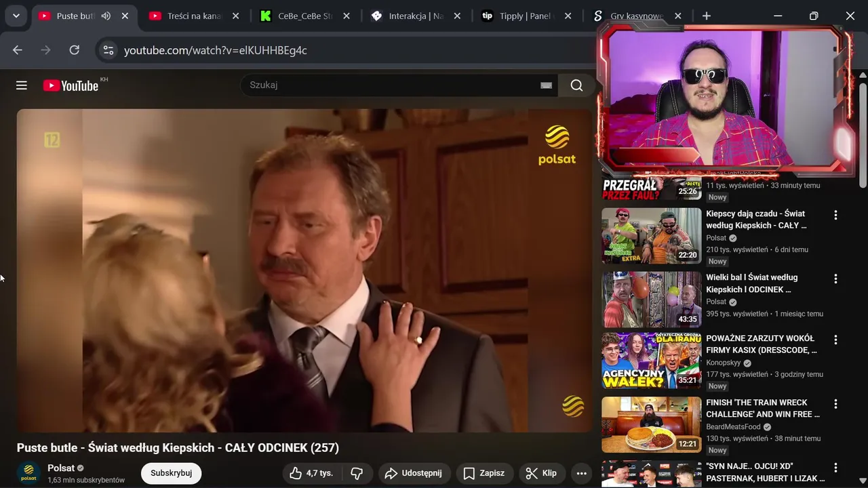The height and width of the screenshot is (488, 868).
Task: Share the video via Udostępnij
Action: point(414,473)
